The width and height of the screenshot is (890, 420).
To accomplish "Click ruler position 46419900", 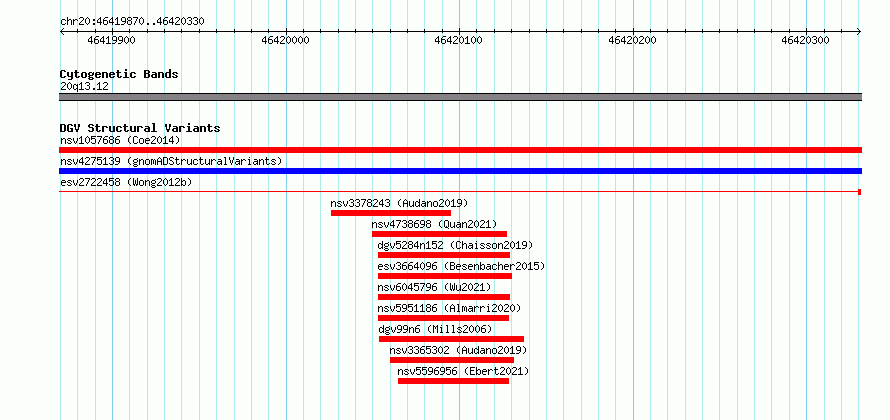I will tap(112, 40).
